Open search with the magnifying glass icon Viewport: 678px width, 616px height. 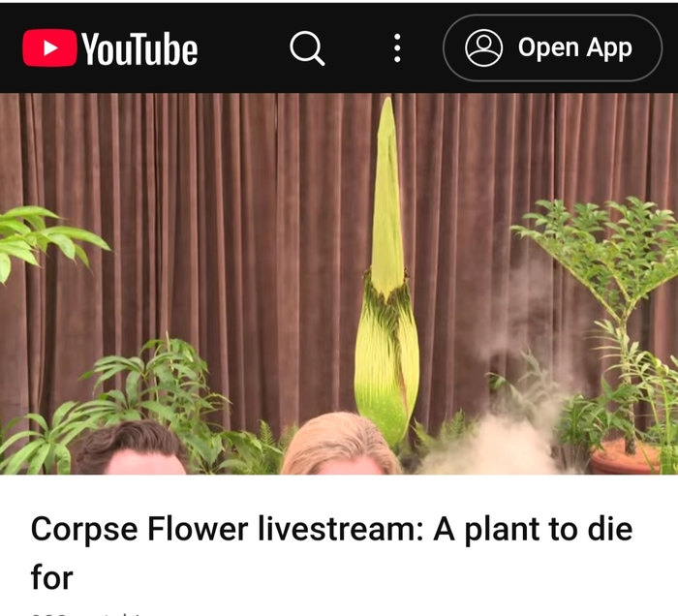click(307, 48)
